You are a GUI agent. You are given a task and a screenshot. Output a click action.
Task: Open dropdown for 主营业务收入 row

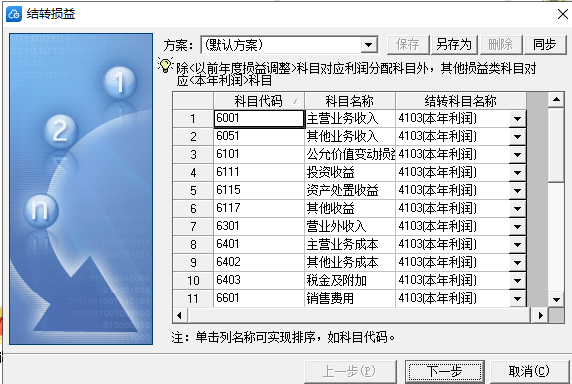click(517, 119)
